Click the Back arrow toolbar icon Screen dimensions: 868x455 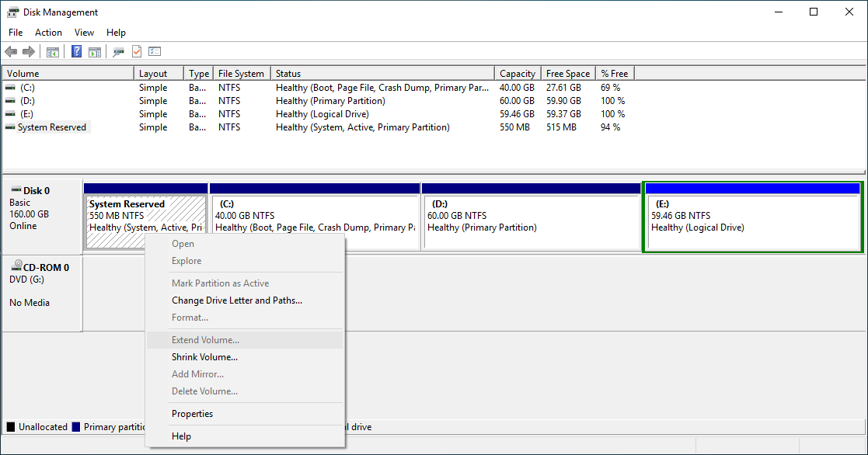(x=11, y=52)
